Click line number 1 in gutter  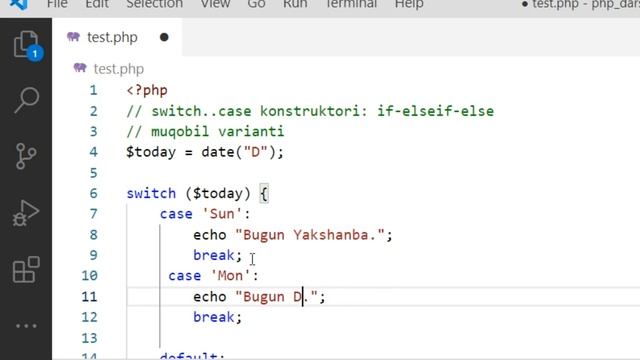(x=93, y=90)
